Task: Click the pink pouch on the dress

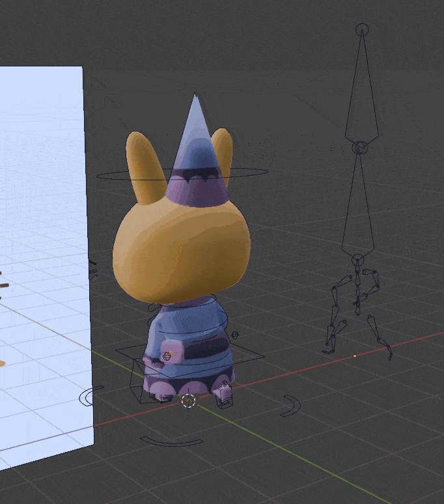Action: (x=171, y=353)
